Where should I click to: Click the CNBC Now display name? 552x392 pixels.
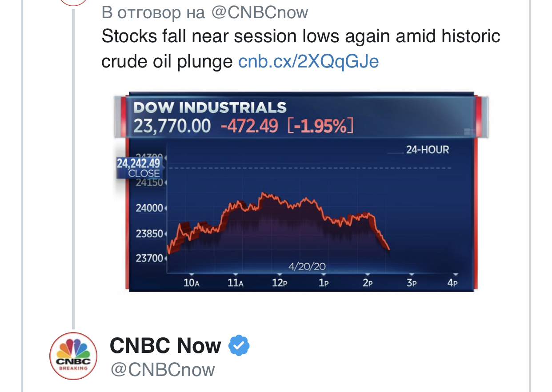pos(165,345)
